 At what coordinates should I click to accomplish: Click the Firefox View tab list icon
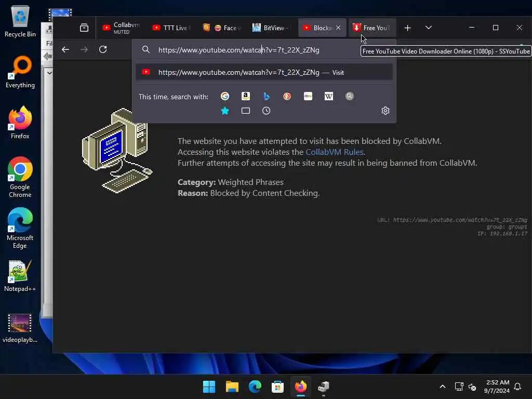click(x=84, y=28)
